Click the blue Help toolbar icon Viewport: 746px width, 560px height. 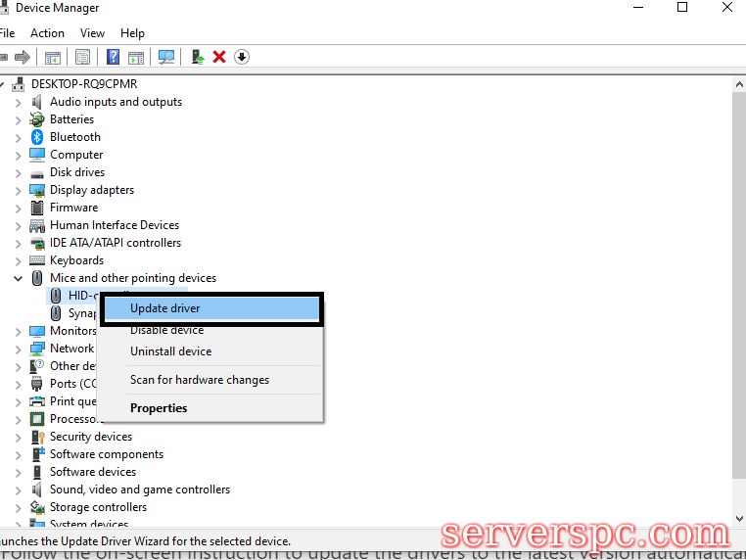(113, 57)
